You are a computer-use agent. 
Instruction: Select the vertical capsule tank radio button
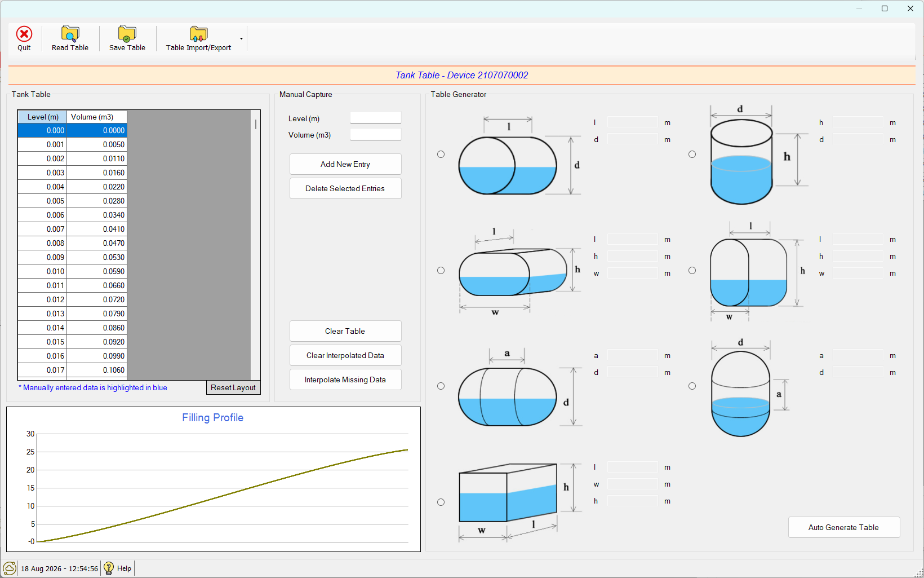(x=692, y=386)
